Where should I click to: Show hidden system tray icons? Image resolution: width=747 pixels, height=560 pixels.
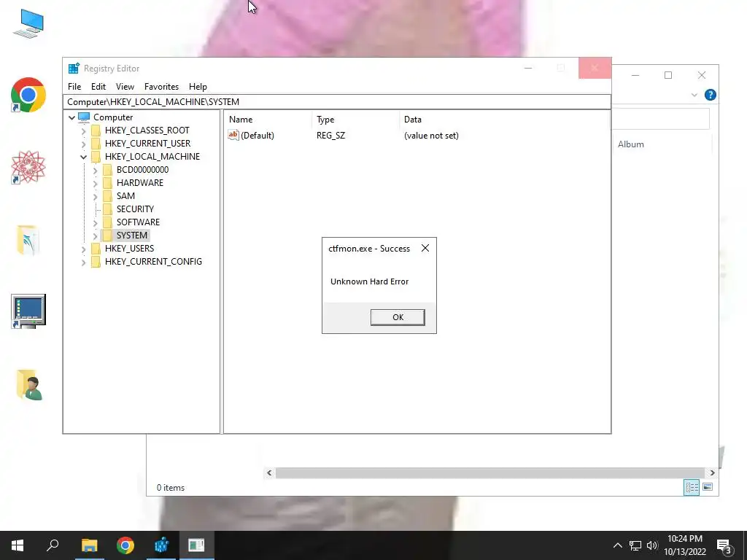click(x=617, y=545)
